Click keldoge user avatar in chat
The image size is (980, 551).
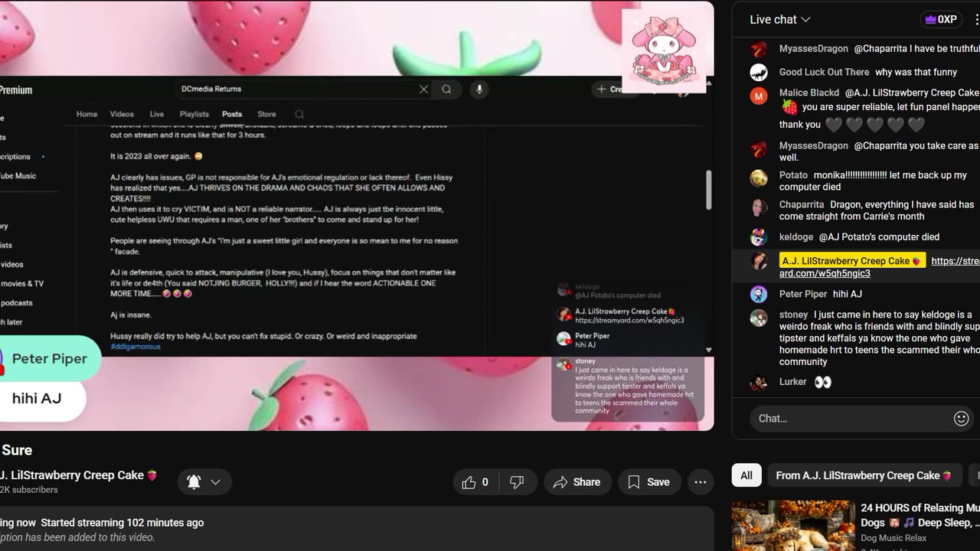(x=759, y=237)
